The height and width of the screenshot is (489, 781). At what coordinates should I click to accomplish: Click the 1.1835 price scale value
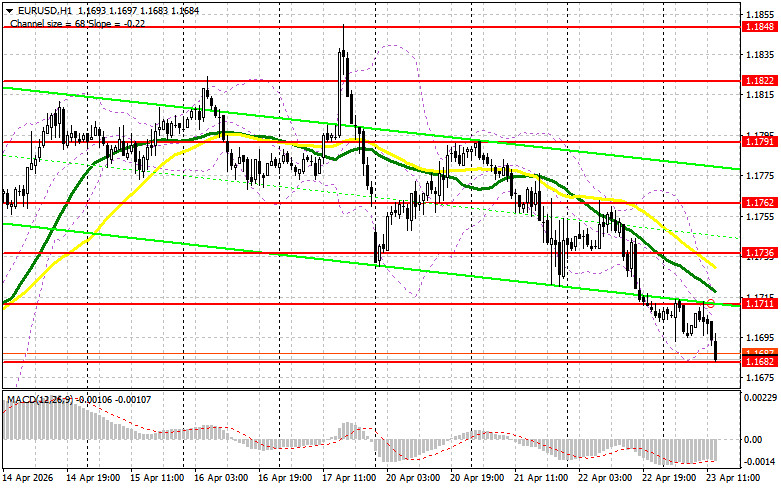click(761, 54)
